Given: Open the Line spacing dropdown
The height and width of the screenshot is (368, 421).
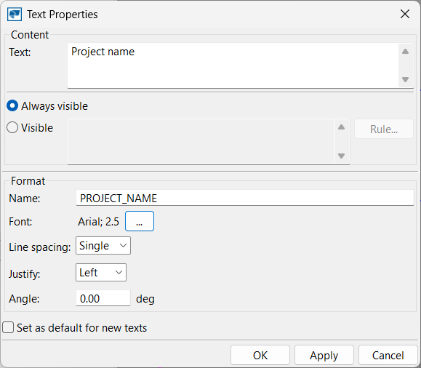Looking at the screenshot, I should tap(103, 246).
